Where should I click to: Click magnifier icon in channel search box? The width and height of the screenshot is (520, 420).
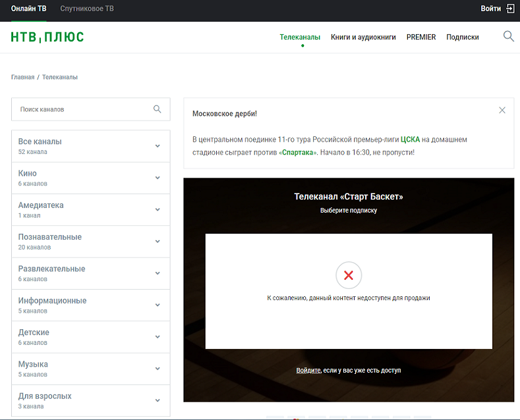click(158, 109)
